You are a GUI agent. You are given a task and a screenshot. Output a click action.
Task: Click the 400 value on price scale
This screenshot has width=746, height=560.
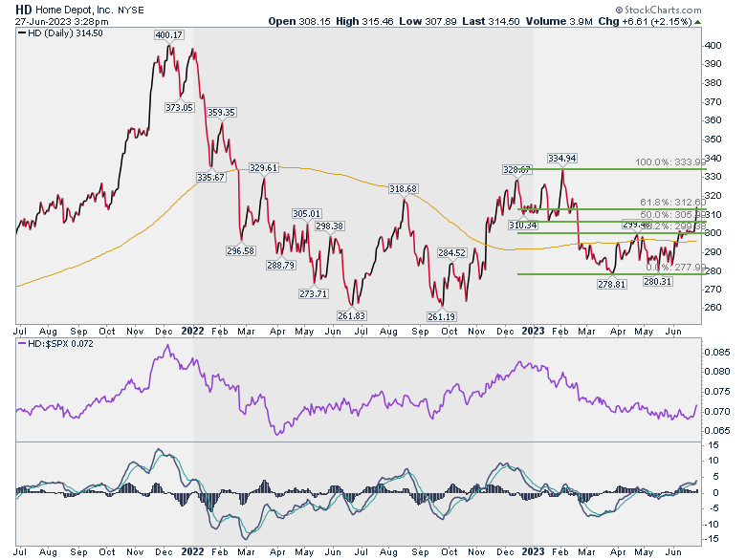click(x=713, y=46)
